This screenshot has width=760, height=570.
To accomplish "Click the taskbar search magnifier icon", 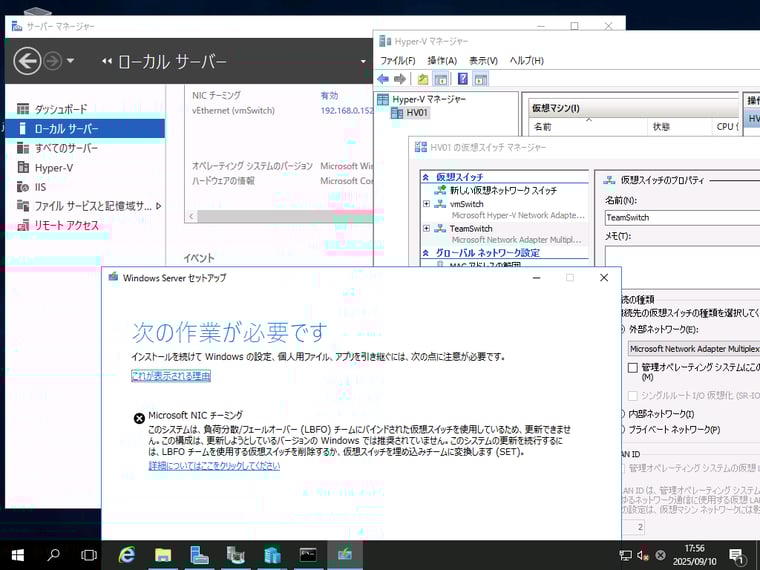I will tap(54, 555).
